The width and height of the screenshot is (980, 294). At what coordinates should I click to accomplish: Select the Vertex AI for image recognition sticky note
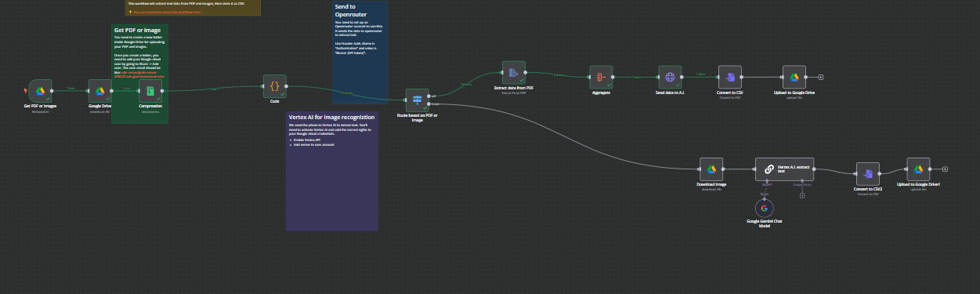click(332, 171)
